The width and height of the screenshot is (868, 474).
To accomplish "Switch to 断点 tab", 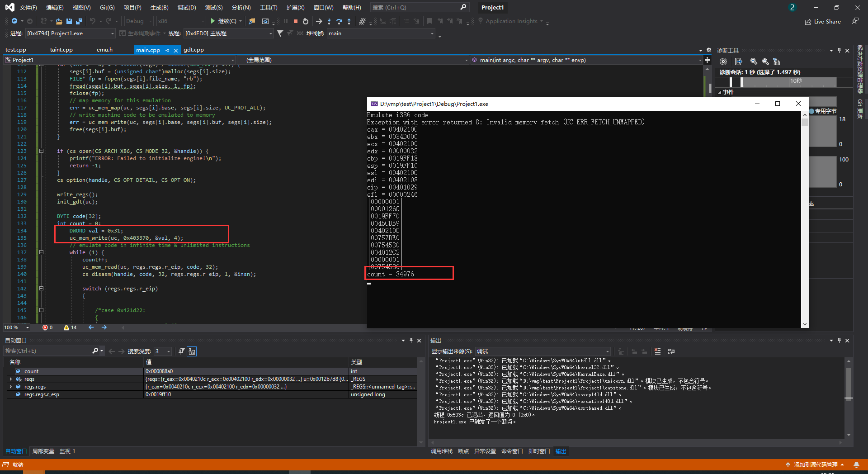I will coord(463,451).
